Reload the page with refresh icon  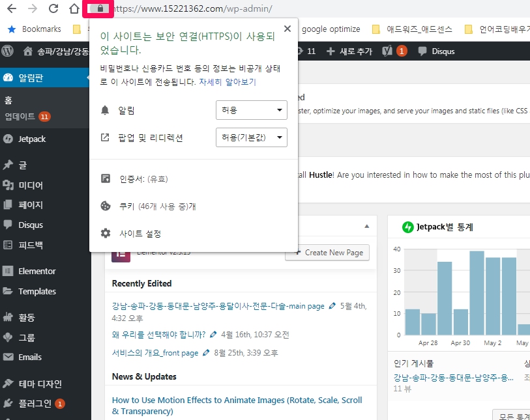(x=53, y=9)
